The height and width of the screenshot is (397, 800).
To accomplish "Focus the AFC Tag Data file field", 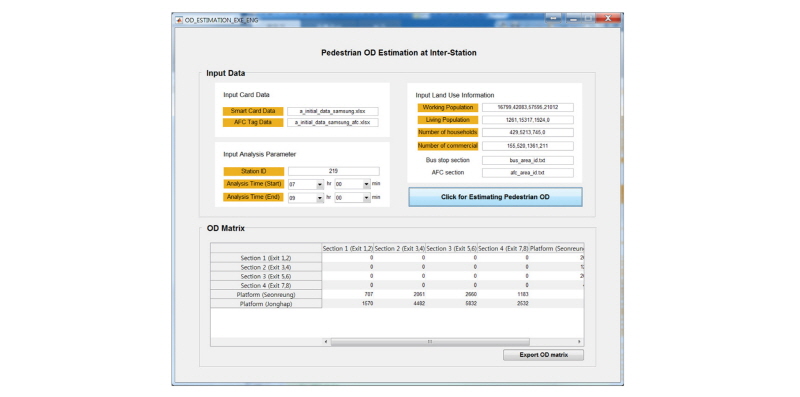I will [333, 122].
